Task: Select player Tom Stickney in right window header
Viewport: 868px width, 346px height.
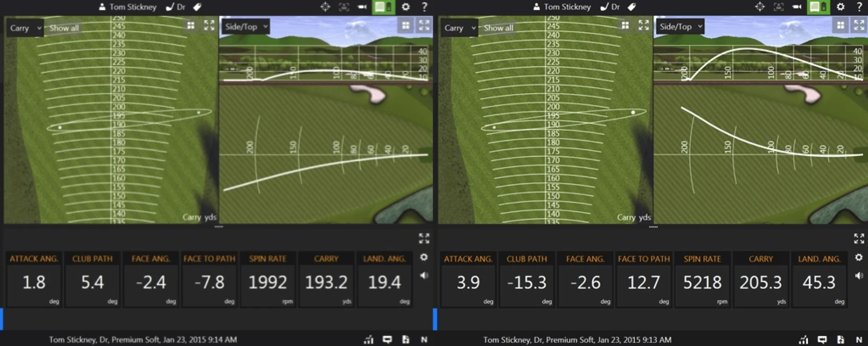Action: point(562,7)
